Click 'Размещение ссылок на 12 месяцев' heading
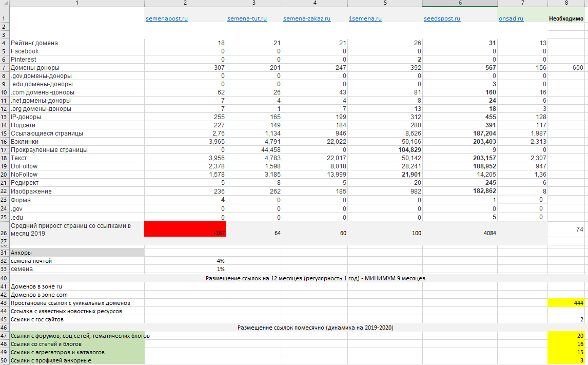The height and width of the screenshot is (365, 588). (316, 278)
